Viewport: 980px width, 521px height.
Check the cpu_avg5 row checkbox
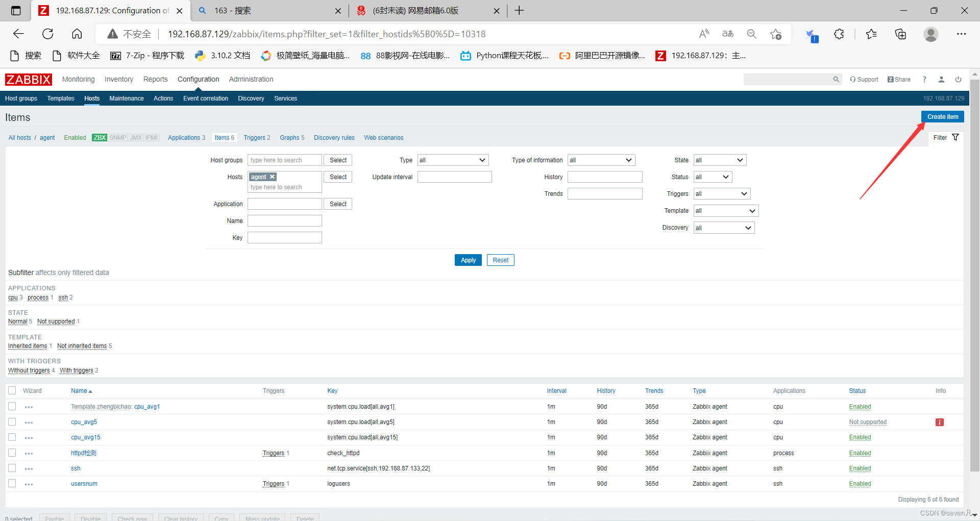(x=12, y=421)
